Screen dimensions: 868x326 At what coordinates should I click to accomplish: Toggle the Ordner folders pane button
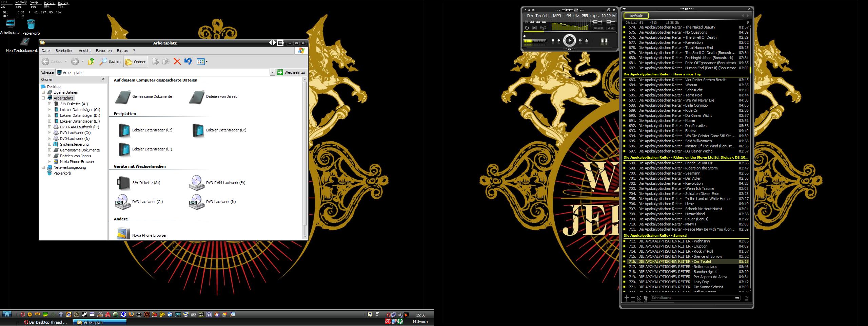pyautogui.click(x=136, y=61)
